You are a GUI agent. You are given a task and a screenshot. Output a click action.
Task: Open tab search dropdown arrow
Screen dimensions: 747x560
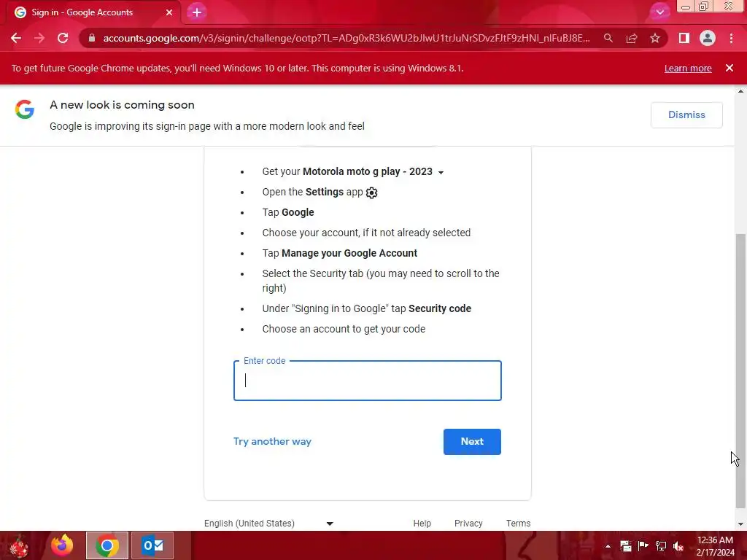(x=659, y=12)
